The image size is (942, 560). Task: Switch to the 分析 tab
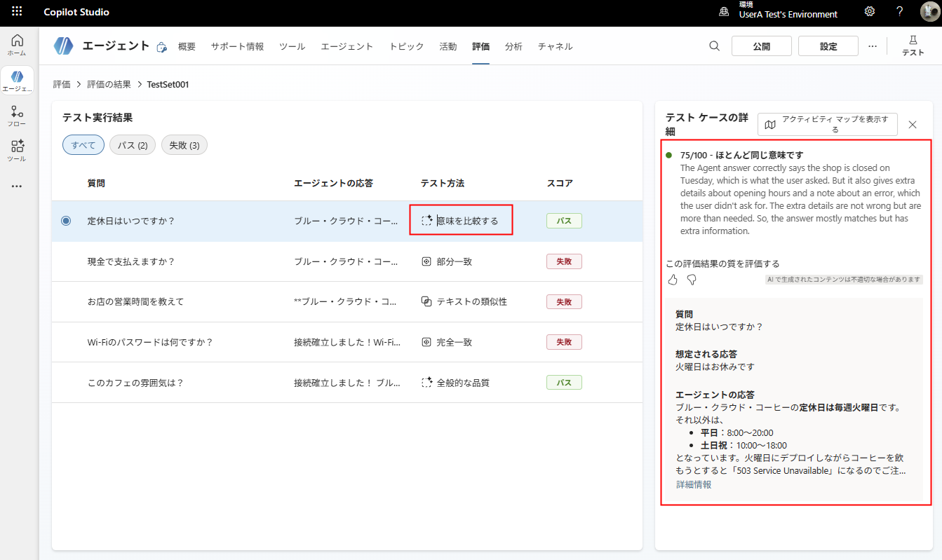513,46
